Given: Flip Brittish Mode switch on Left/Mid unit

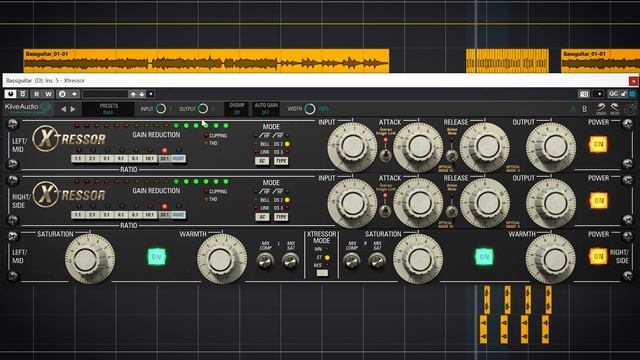Looking at the screenshot, I should click(451, 155).
